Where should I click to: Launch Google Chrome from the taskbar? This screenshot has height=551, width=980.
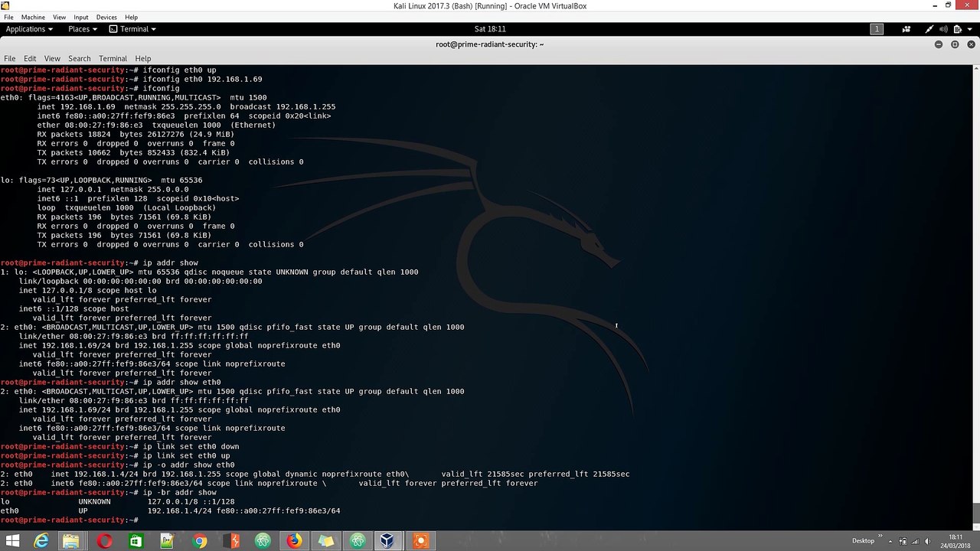click(199, 541)
